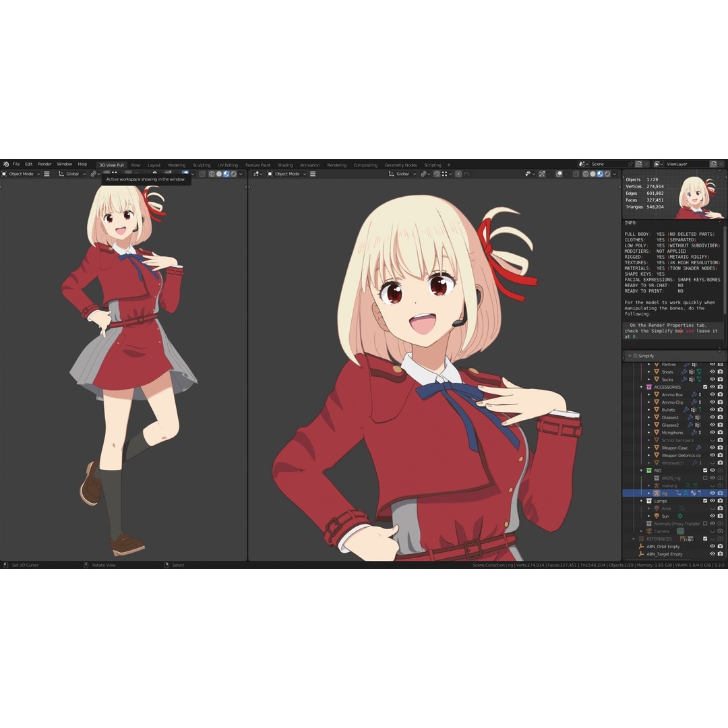
Task: Open Global orientation dropdown in left viewport
Action: click(73, 174)
